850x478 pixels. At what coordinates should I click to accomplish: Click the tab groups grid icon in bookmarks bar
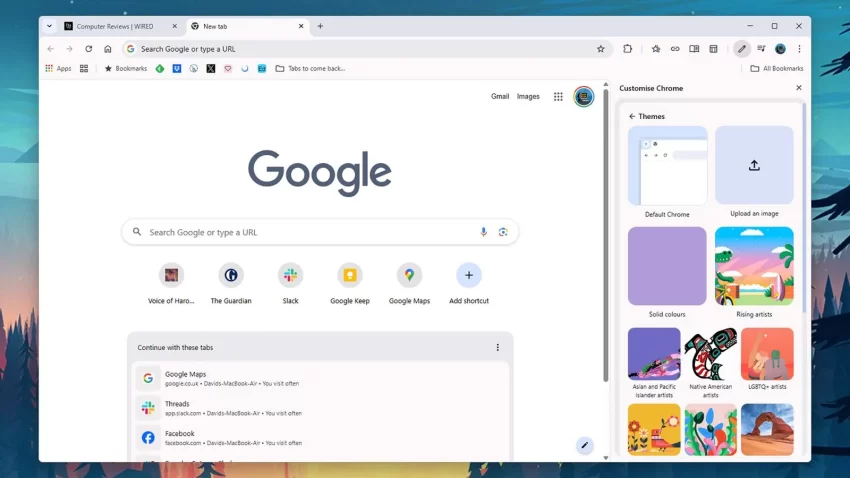tap(84, 68)
